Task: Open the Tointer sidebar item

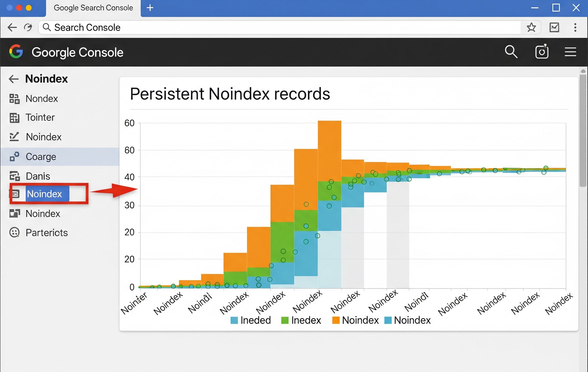Action: pos(40,117)
